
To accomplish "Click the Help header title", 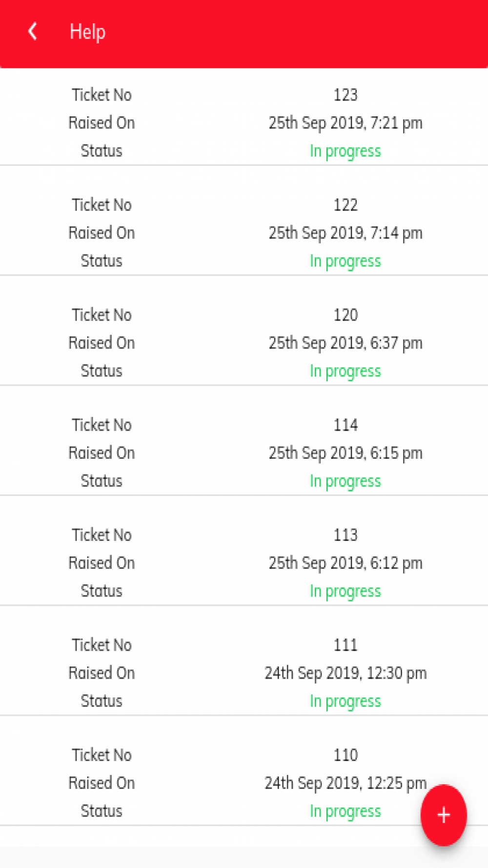I will click(x=87, y=32).
